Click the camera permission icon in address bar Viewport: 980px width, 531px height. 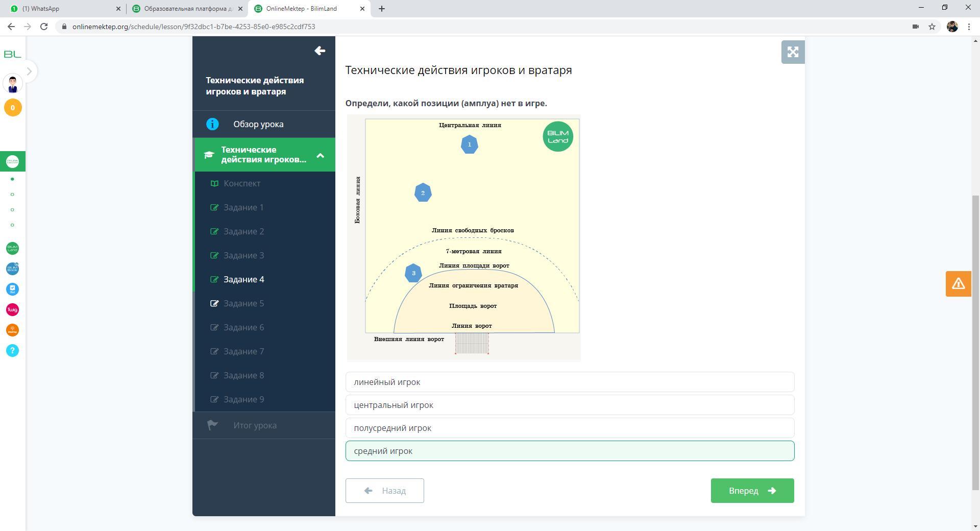pyautogui.click(x=915, y=27)
